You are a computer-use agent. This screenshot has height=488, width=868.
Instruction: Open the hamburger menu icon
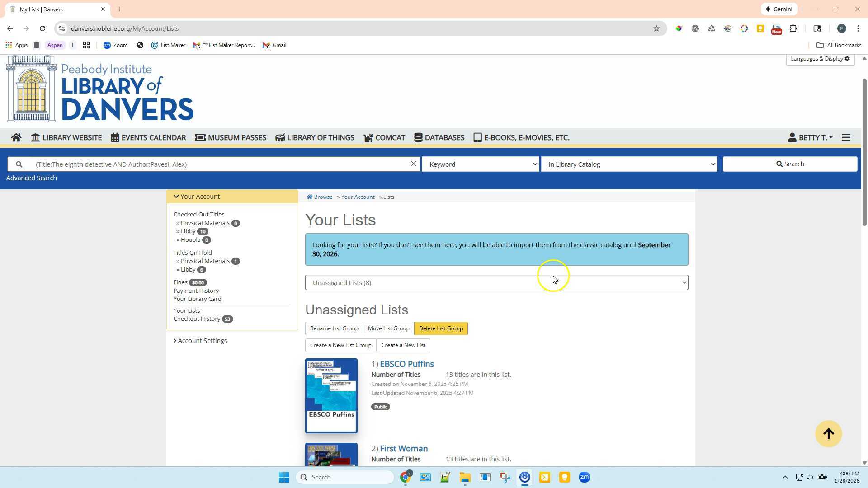pyautogui.click(x=846, y=137)
